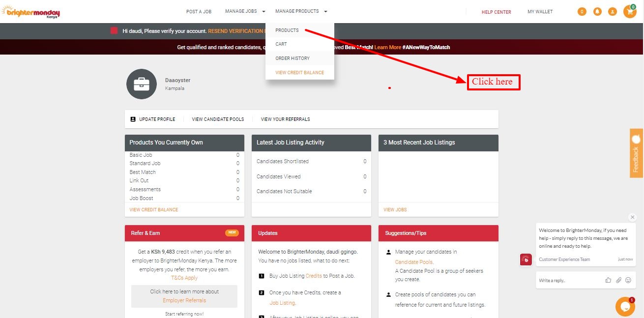Click the Refer & Earn card header
Image resolution: width=644 pixels, height=318 pixels.
pyautogui.click(x=184, y=233)
